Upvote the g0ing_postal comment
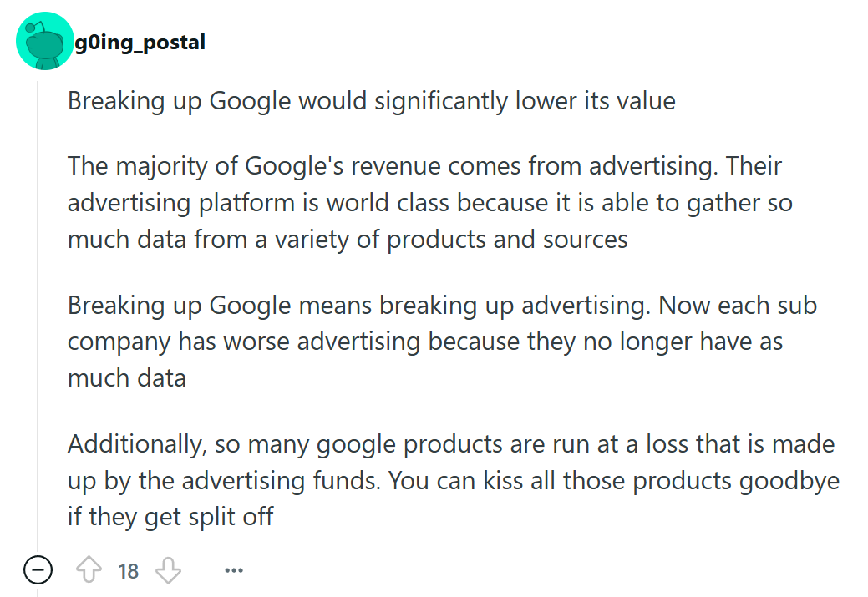The image size is (868, 597). click(89, 570)
